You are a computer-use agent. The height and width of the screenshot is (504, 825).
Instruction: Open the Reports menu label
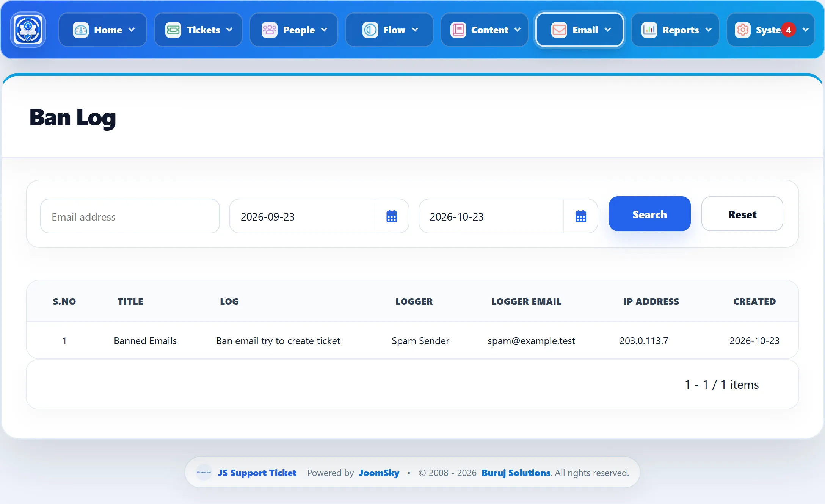point(681,30)
